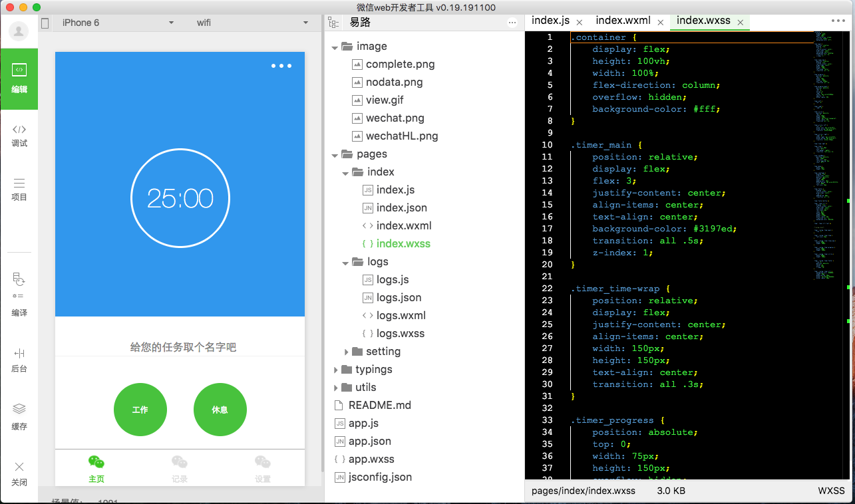This screenshot has height=504, width=855.
Task: Click the 3.0 KB file size status
Action: point(671,491)
